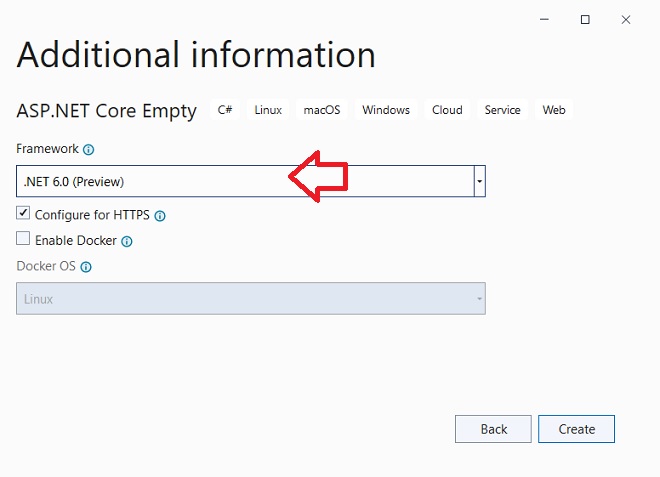This screenshot has width=660, height=477.
Task: Click the ASP.NET Core Empty template title
Action: click(106, 111)
